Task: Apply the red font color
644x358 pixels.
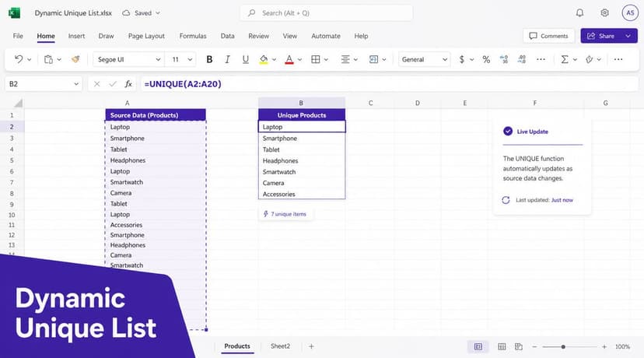Action: 289,59
